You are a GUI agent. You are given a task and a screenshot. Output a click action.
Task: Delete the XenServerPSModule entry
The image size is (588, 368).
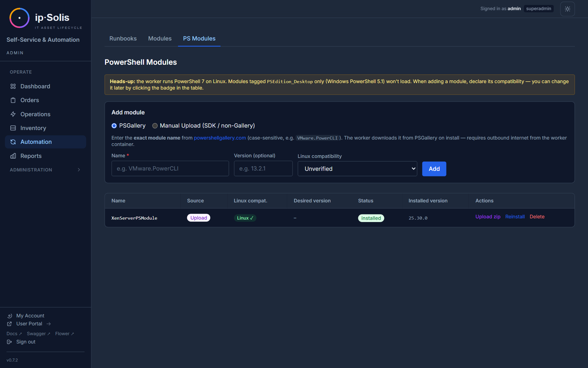pyautogui.click(x=537, y=217)
